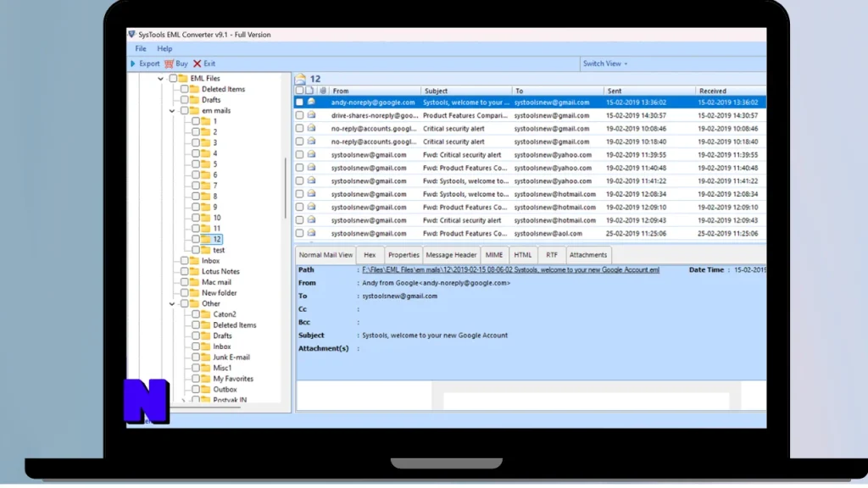Click the red Exit X icon

[x=197, y=64]
